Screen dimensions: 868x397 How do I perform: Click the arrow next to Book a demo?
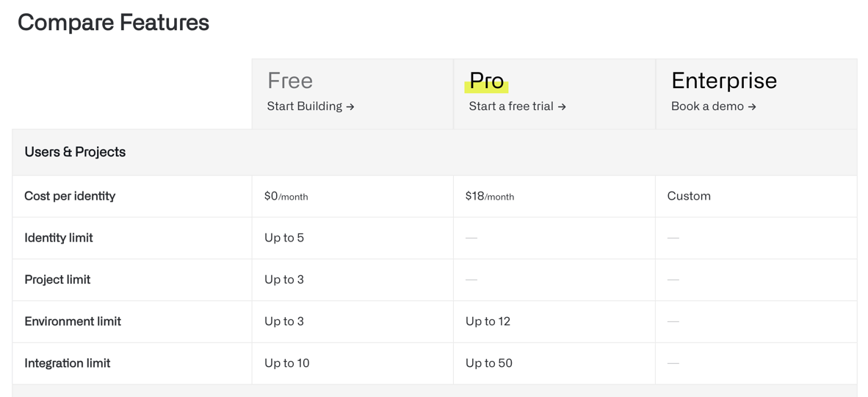752,107
